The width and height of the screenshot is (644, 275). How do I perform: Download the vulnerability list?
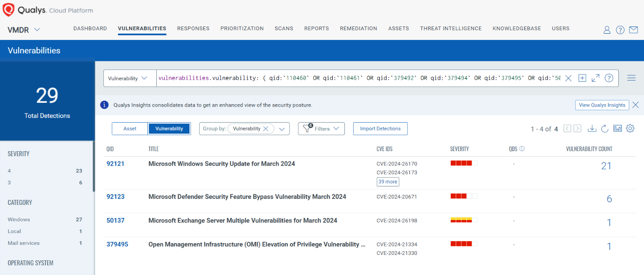[592, 128]
